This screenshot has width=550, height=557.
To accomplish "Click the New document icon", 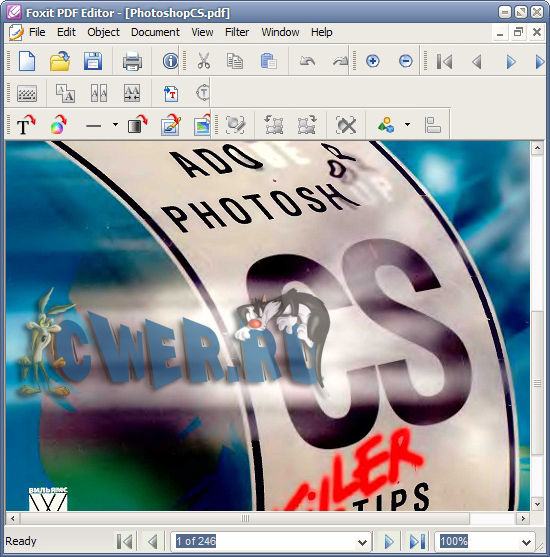I will click(x=27, y=61).
